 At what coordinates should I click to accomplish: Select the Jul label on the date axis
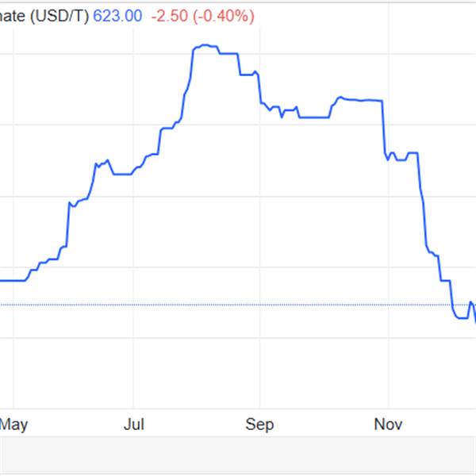click(x=134, y=424)
